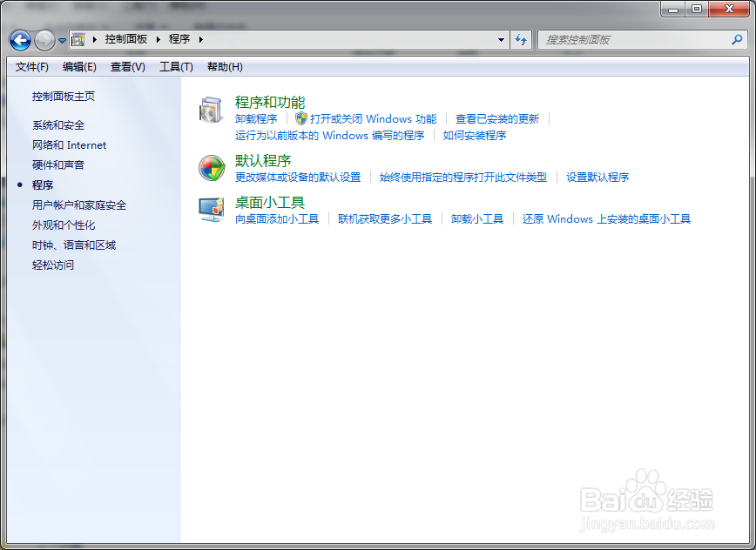Viewport: 756px width, 550px height.
Task: Click 向桌面添加小工具 link
Action: pos(277,219)
